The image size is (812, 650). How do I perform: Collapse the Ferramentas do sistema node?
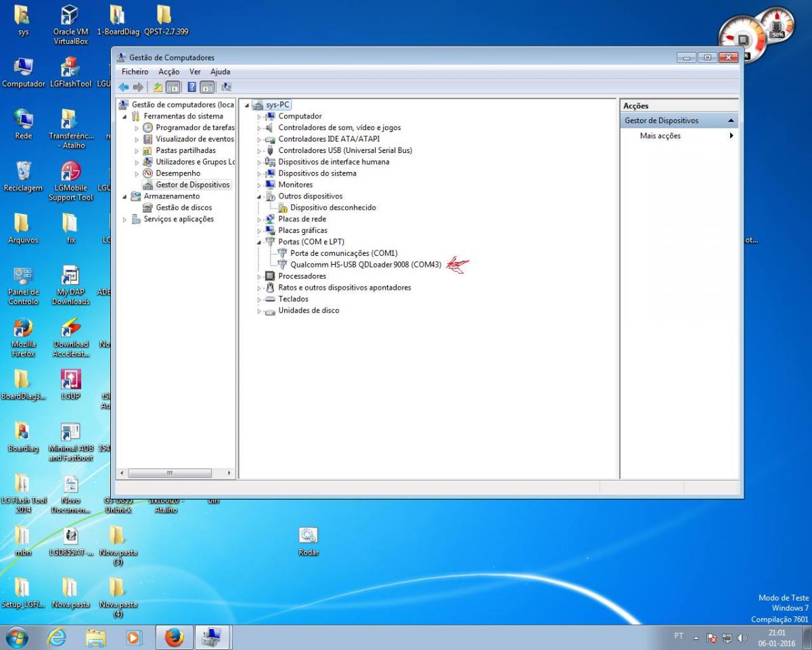pyautogui.click(x=125, y=116)
